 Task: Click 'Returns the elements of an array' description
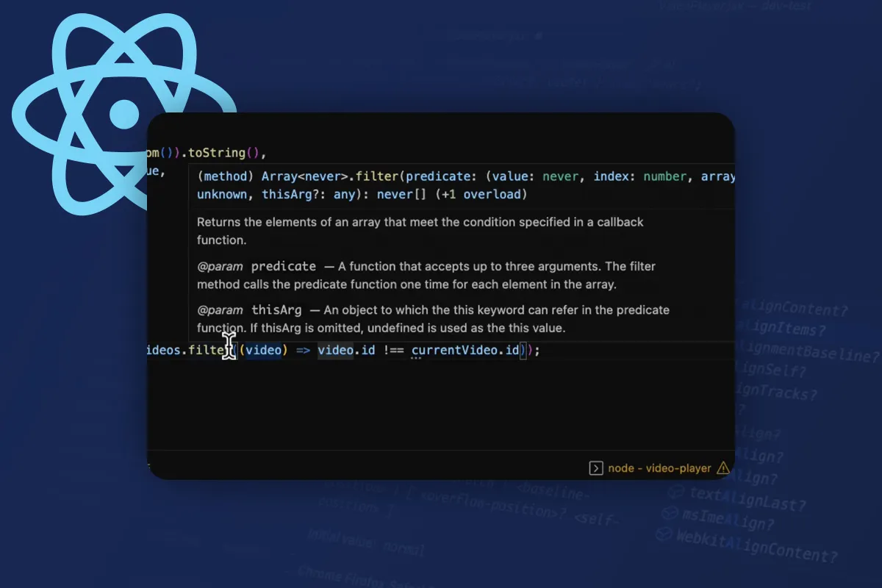tap(420, 231)
